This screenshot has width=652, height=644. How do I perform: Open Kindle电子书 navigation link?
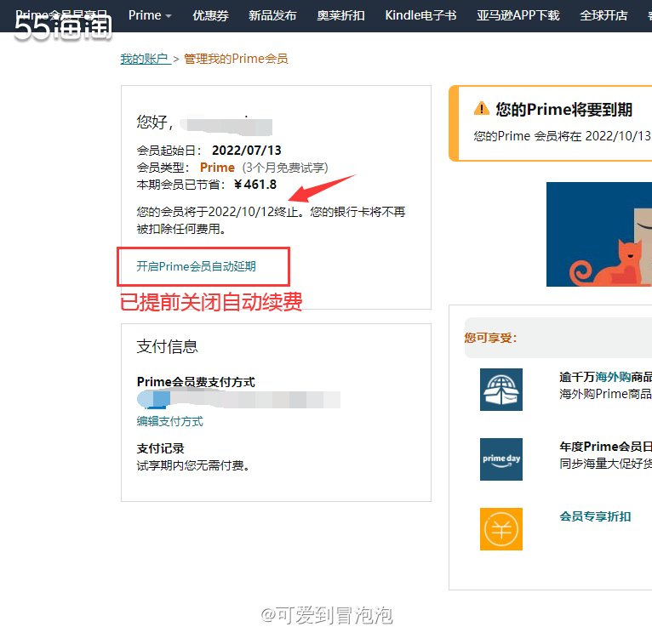420,15
